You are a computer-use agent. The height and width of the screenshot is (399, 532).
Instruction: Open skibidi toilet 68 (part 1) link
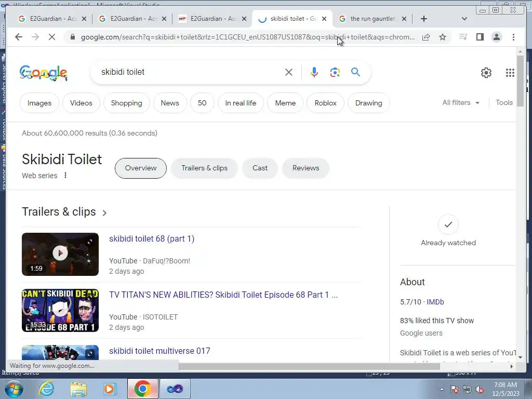click(152, 238)
